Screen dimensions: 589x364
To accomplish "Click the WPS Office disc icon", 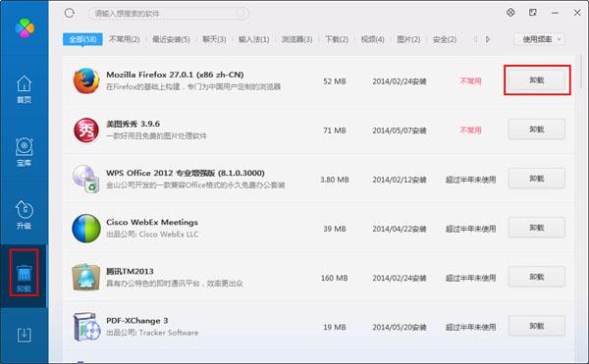I will coord(86,179).
